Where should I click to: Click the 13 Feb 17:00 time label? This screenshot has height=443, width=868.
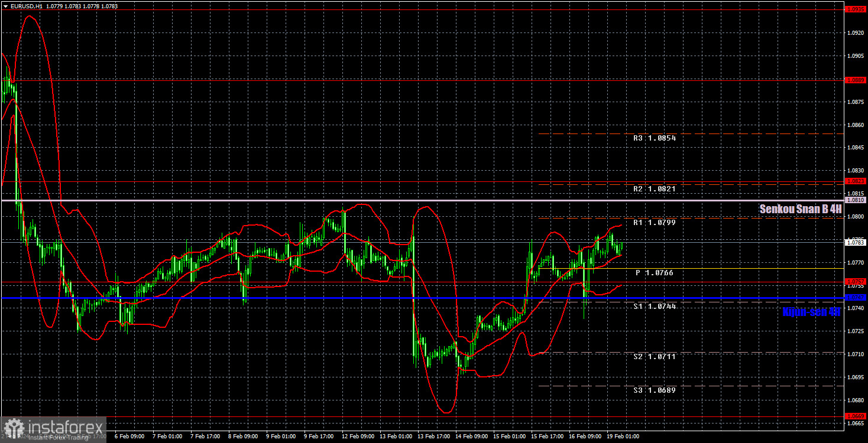coord(434,437)
